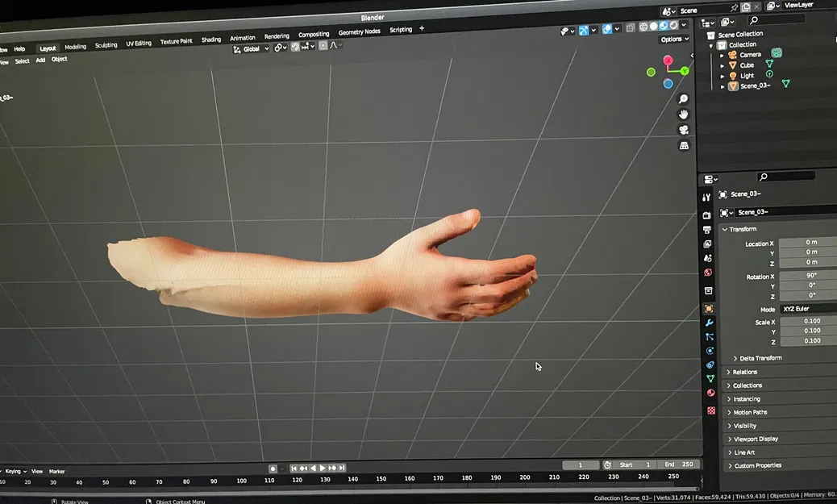Select the pan view hand icon
This screenshot has width=837, height=504.
(683, 115)
